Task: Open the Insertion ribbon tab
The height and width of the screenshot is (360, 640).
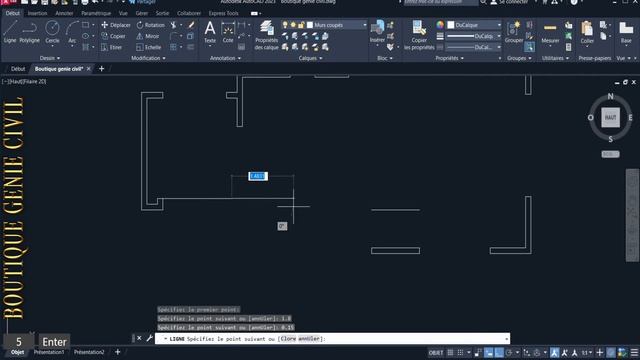Action: [38, 13]
